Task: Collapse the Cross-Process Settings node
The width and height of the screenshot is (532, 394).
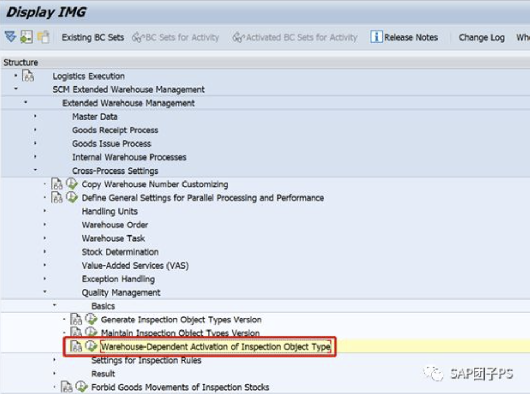Action: (35, 170)
